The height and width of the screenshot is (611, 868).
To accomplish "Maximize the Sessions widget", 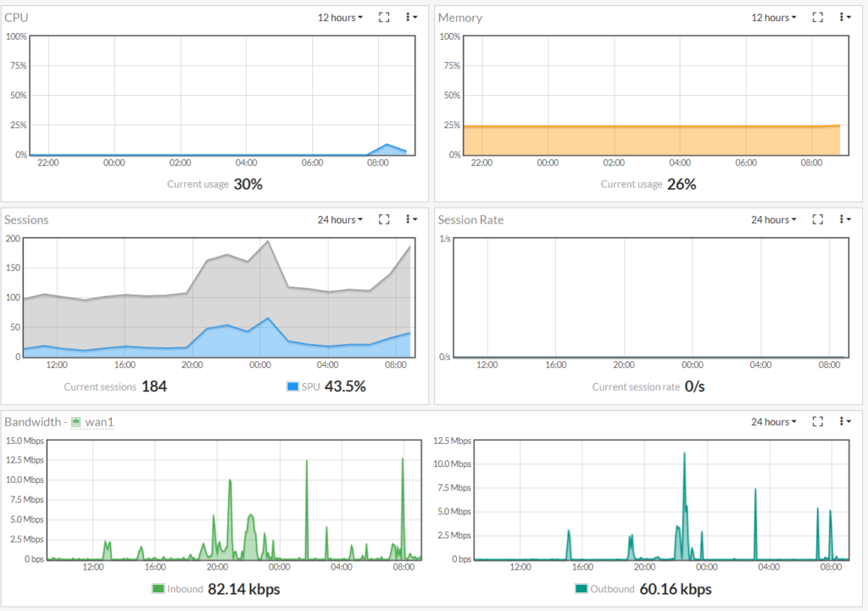I will coord(384,219).
